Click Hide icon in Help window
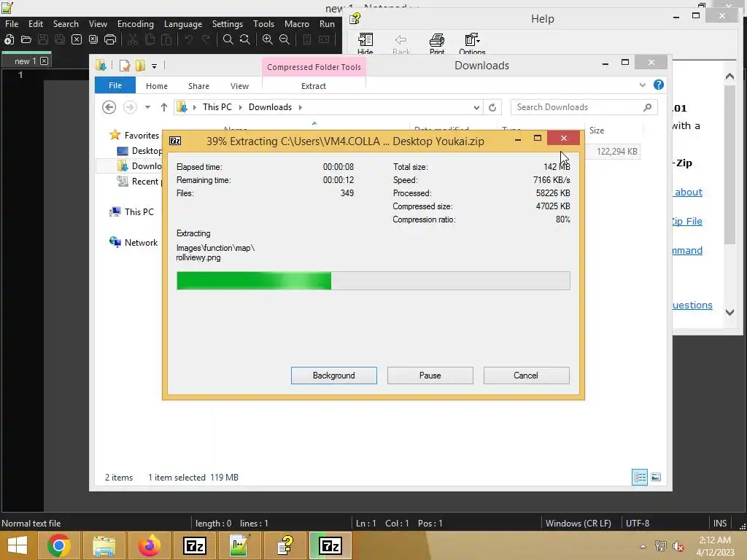747x560 pixels. click(x=365, y=44)
